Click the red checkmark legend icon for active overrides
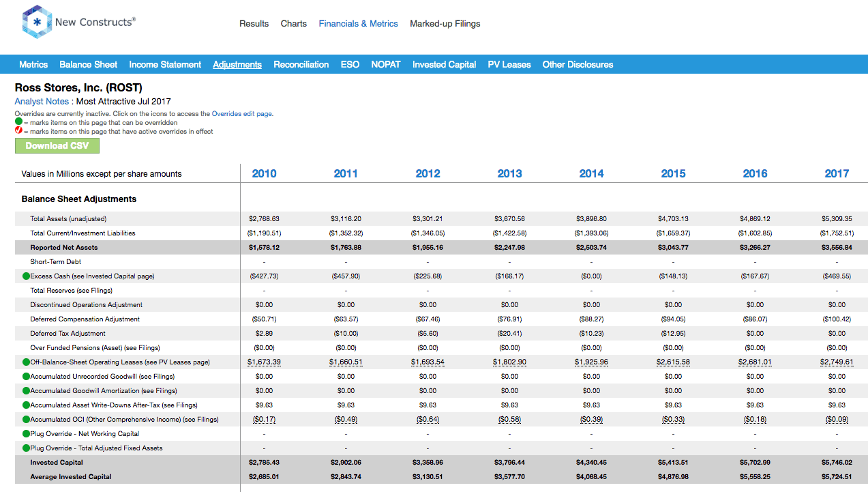Image resolution: width=868 pixels, height=492 pixels. [18, 130]
